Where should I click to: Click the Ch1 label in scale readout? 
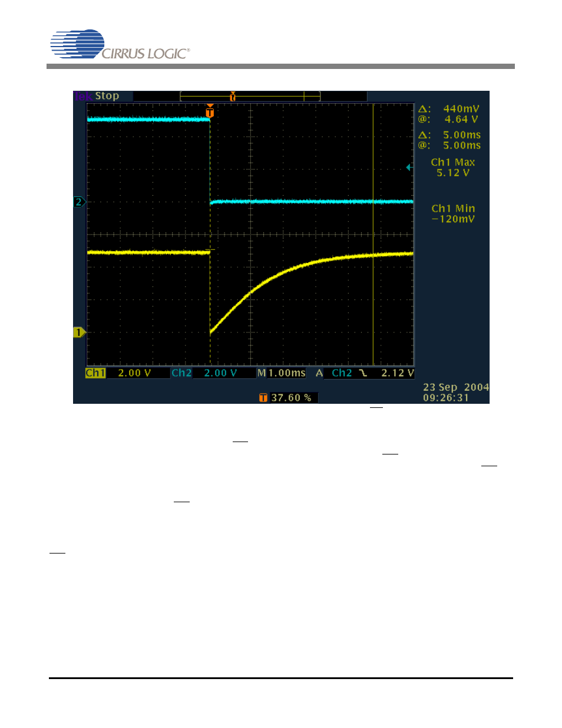95,373
